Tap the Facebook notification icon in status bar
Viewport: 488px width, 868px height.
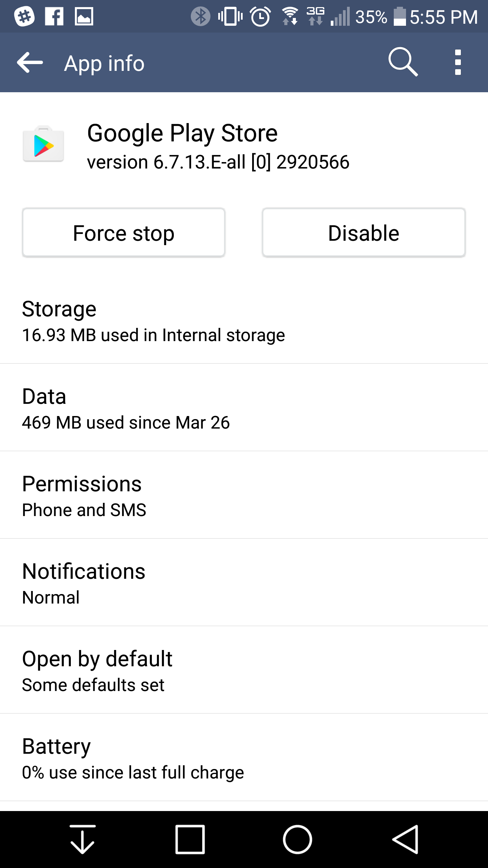point(54,16)
